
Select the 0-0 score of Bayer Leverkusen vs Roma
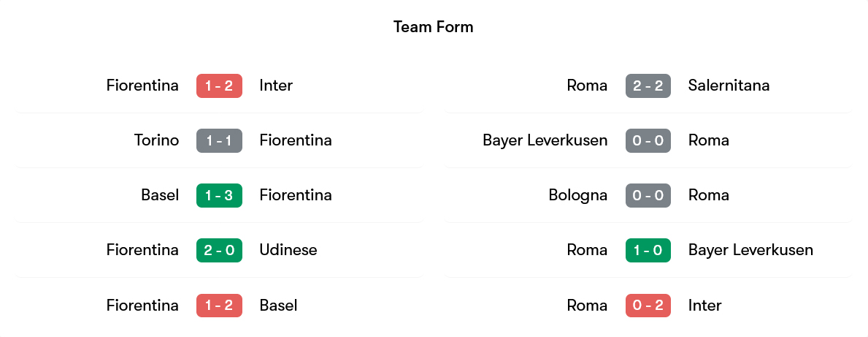[x=648, y=140]
